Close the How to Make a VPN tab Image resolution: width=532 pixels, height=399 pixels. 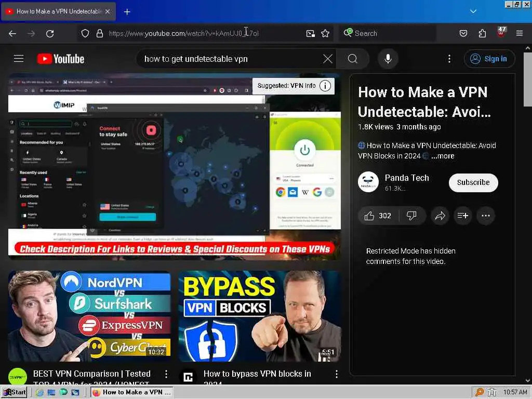pos(108,11)
